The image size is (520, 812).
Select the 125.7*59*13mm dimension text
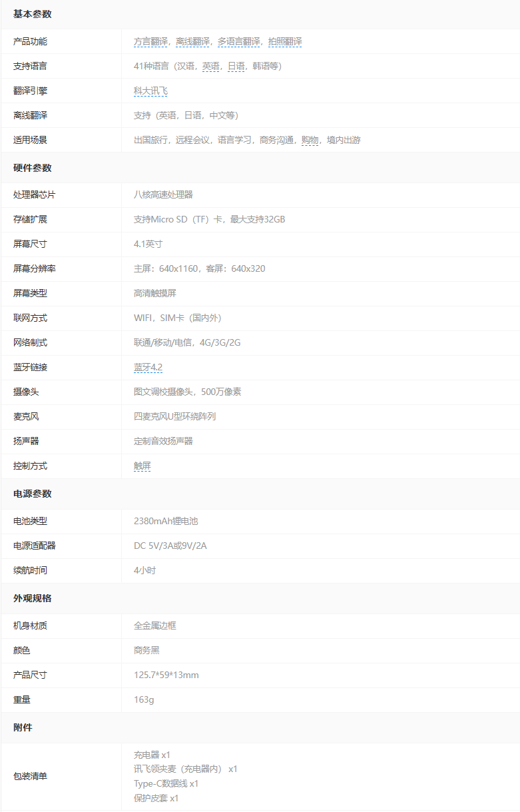point(166,675)
